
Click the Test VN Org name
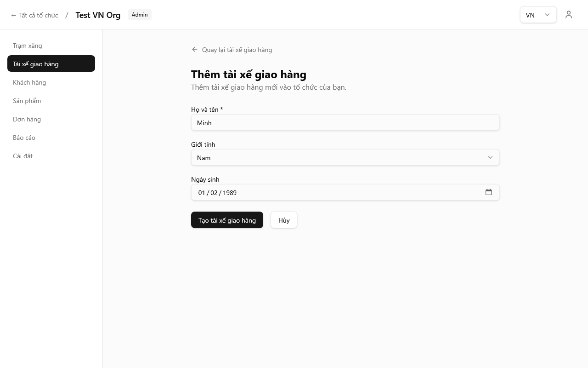tap(98, 15)
